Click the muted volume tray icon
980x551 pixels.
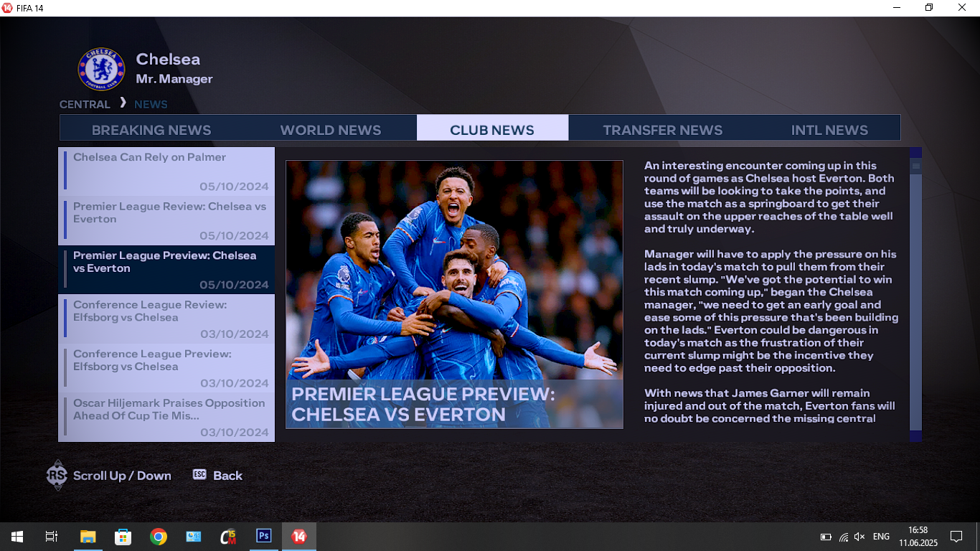[859, 537]
